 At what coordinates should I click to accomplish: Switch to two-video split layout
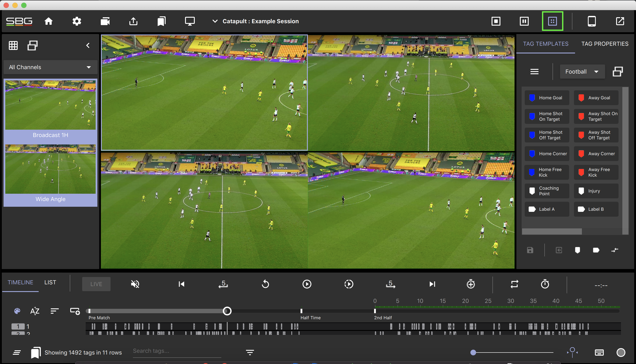pyautogui.click(x=524, y=21)
